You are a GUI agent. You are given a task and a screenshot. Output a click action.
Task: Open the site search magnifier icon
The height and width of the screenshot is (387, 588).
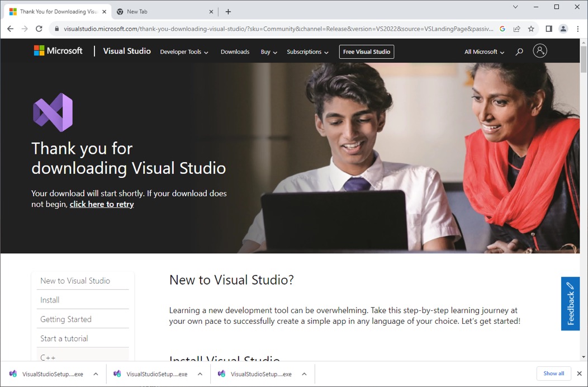(x=519, y=51)
